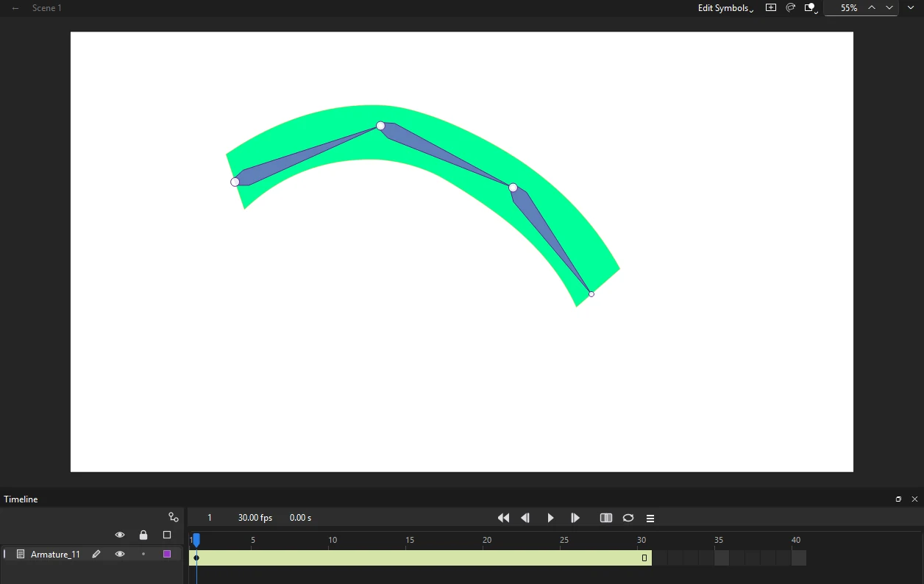Expand the far-right edit bar chevron
Viewport: 924px width, 584px height.
click(x=911, y=7)
